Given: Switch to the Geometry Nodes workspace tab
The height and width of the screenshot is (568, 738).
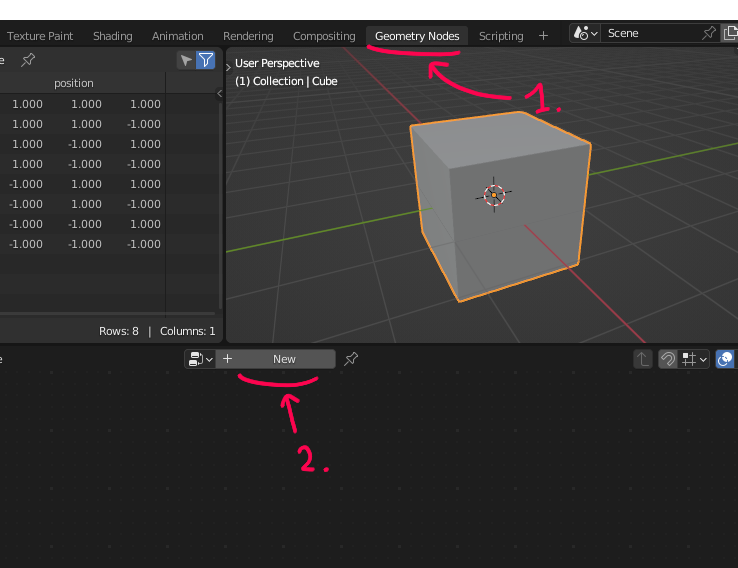Looking at the screenshot, I should coord(417,36).
